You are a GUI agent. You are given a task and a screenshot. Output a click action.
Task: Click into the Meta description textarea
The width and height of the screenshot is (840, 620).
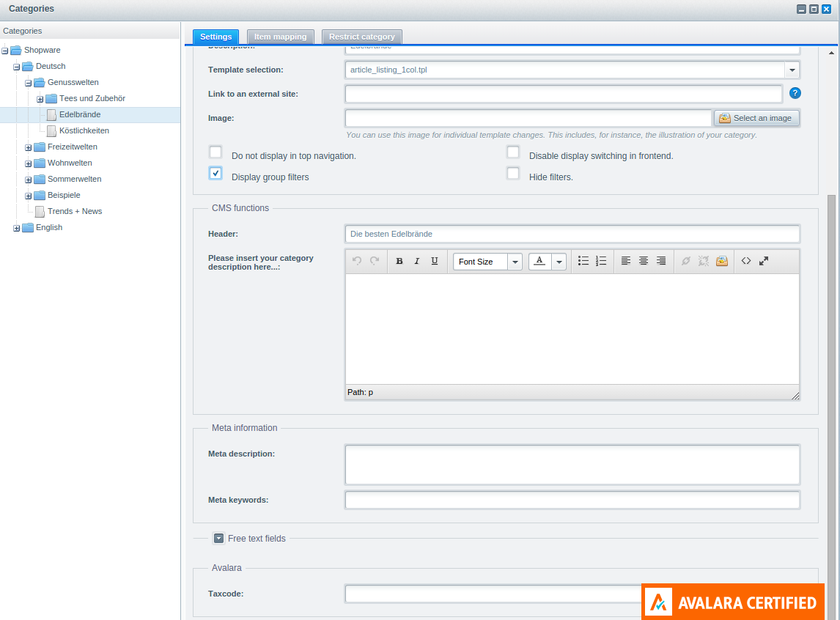[572, 465]
